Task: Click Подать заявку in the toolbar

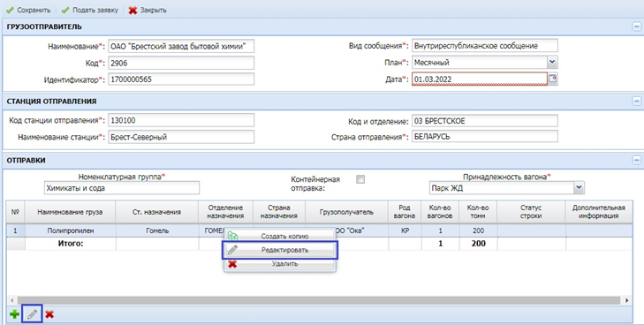Action: [89, 11]
